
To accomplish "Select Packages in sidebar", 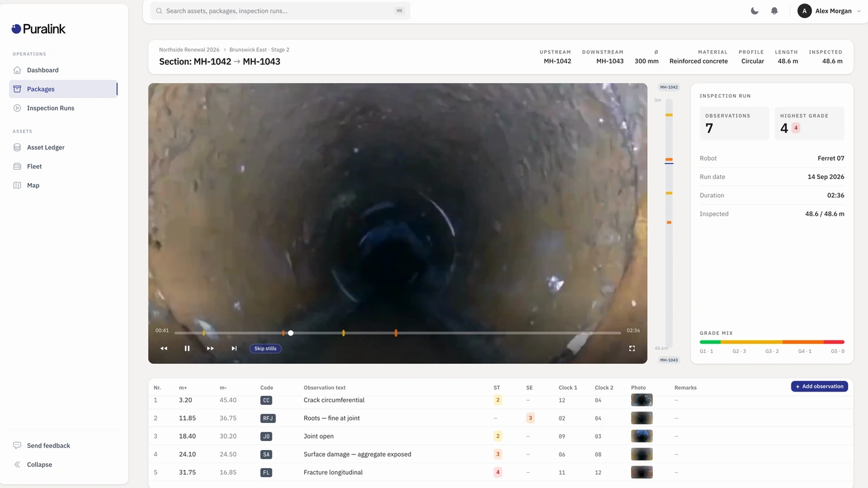I will (x=63, y=89).
